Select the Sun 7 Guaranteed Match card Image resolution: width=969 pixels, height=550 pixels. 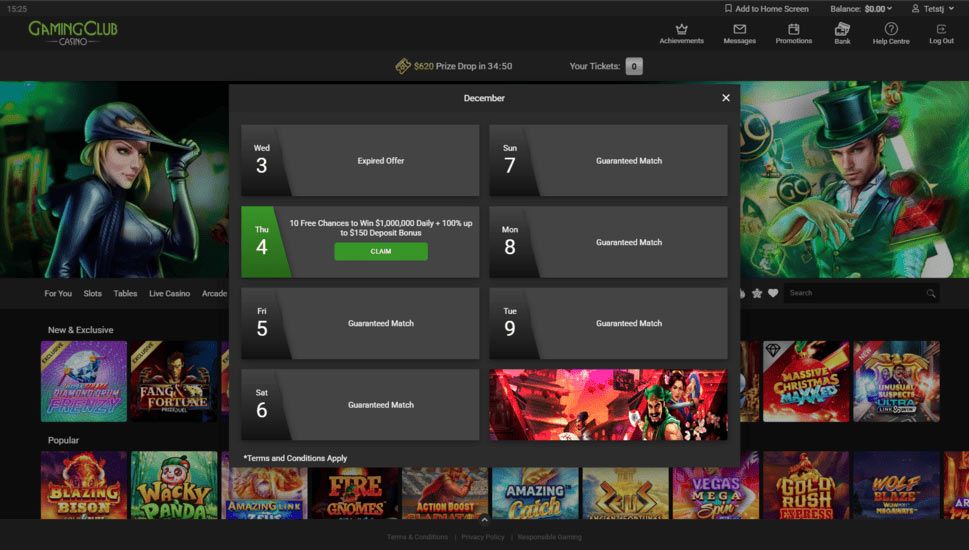608,161
